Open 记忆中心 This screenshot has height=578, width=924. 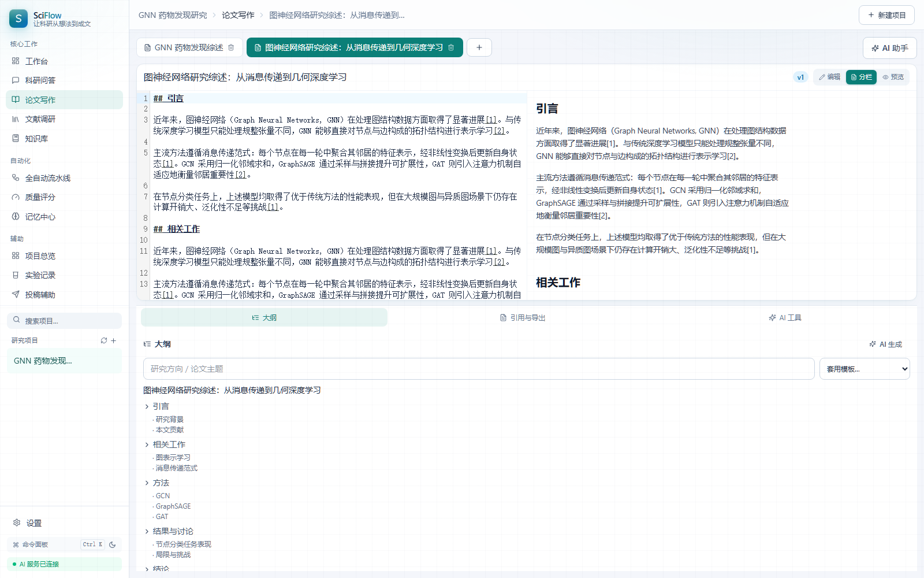[x=64, y=217]
